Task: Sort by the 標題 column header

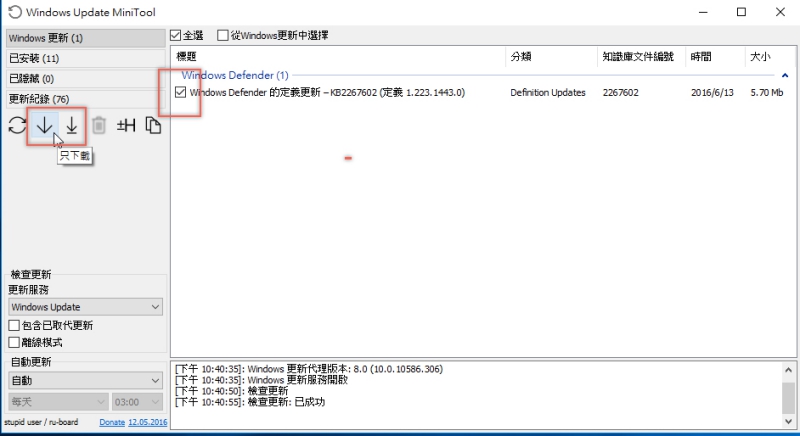Action: point(339,57)
